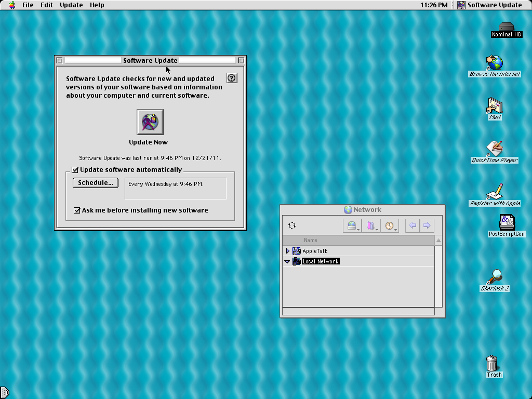The height and width of the screenshot is (399, 532).
Task: Click the forward arrow in Network window
Action: [x=427, y=225]
